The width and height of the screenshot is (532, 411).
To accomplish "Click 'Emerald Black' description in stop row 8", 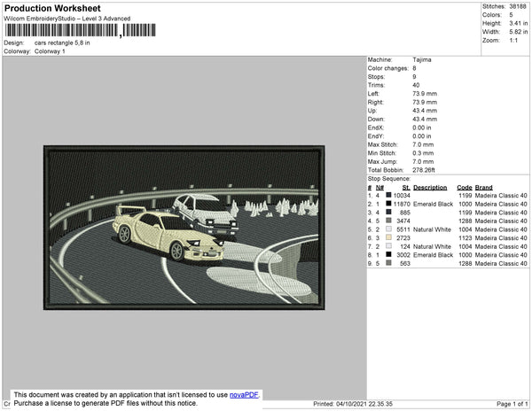I will pyautogui.click(x=433, y=255).
